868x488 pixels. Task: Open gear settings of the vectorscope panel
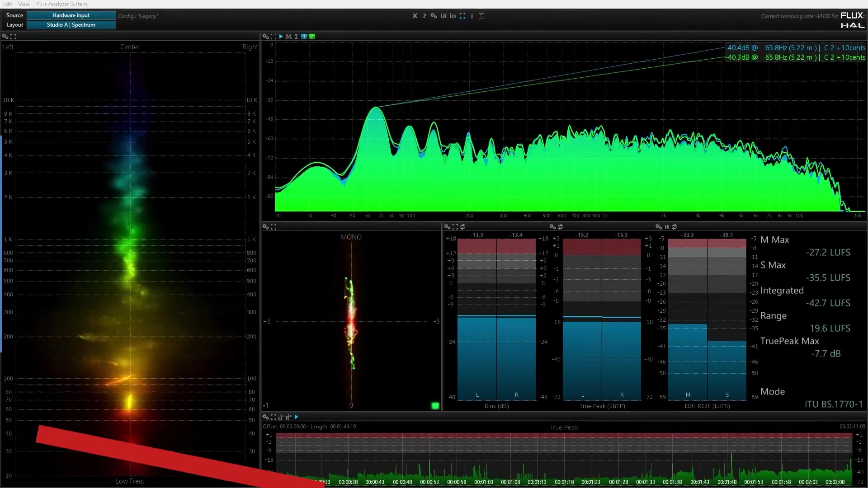[265, 227]
